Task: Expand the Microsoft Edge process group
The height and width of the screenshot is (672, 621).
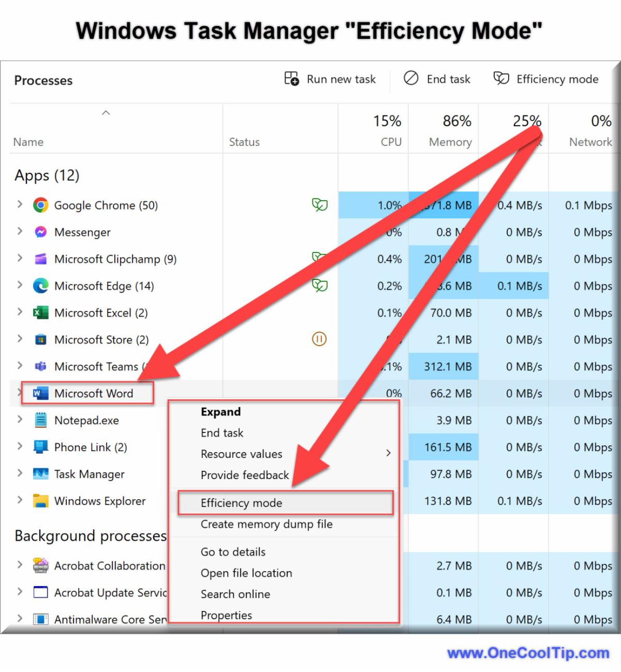Action: (20, 285)
